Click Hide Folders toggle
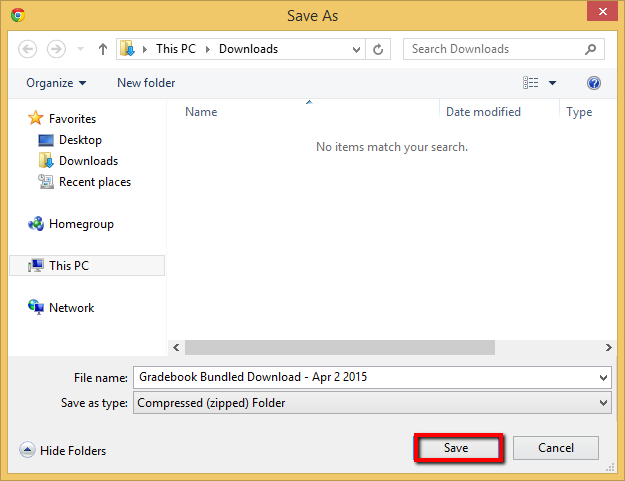Image resolution: width=625 pixels, height=481 pixels. click(63, 450)
